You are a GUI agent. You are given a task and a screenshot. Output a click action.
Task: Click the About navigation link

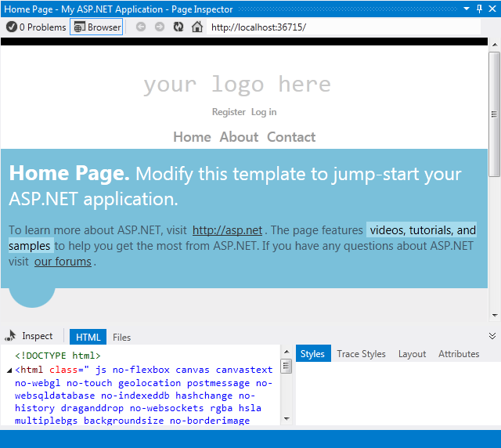[239, 137]
